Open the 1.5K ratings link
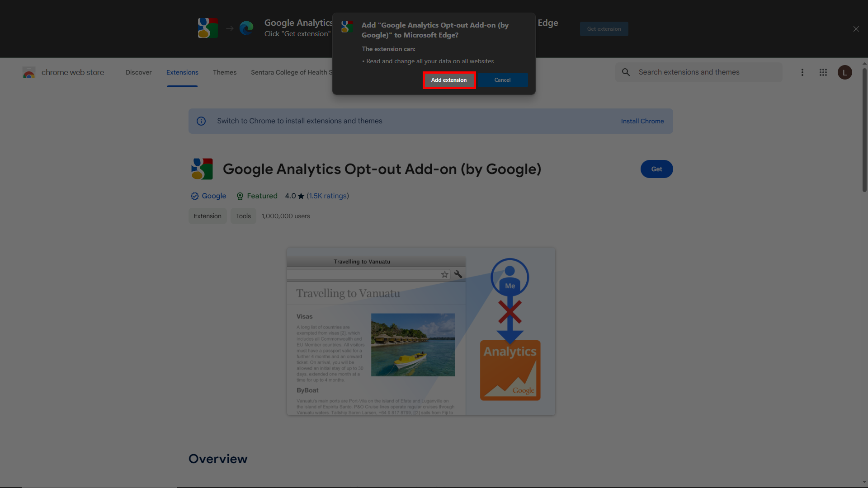This screenshot has width=868, height=488. [x=328, y=196]
